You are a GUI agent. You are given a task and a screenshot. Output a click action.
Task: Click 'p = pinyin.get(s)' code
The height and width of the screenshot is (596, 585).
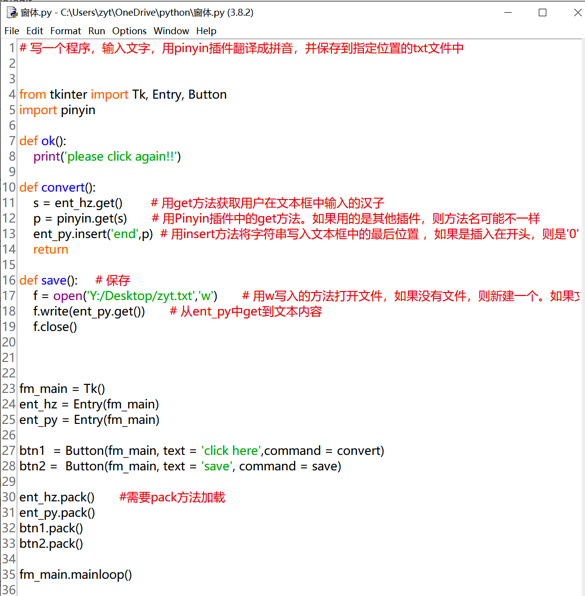tap(80, 219)
